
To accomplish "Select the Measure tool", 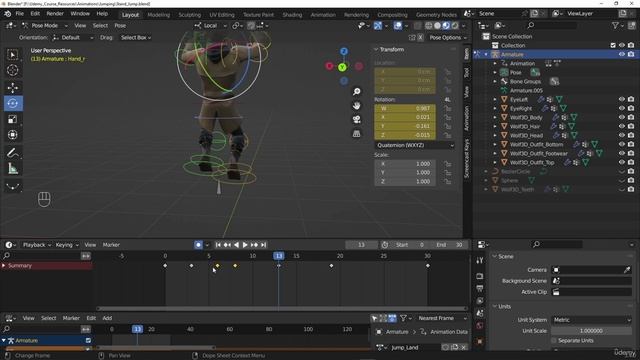I will tap(13, 169).
